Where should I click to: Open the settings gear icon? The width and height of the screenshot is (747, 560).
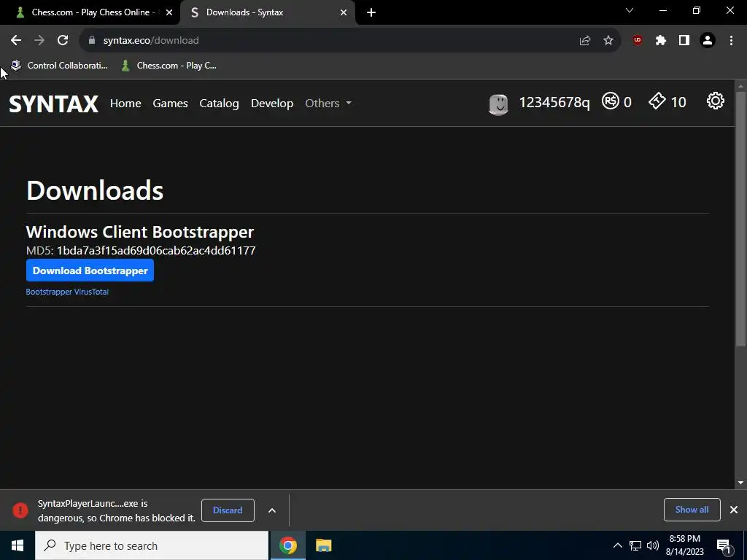point(715,101)
